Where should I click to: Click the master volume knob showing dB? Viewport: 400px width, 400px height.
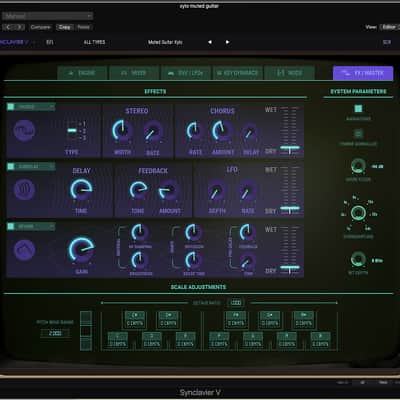[x=358, y=166]
